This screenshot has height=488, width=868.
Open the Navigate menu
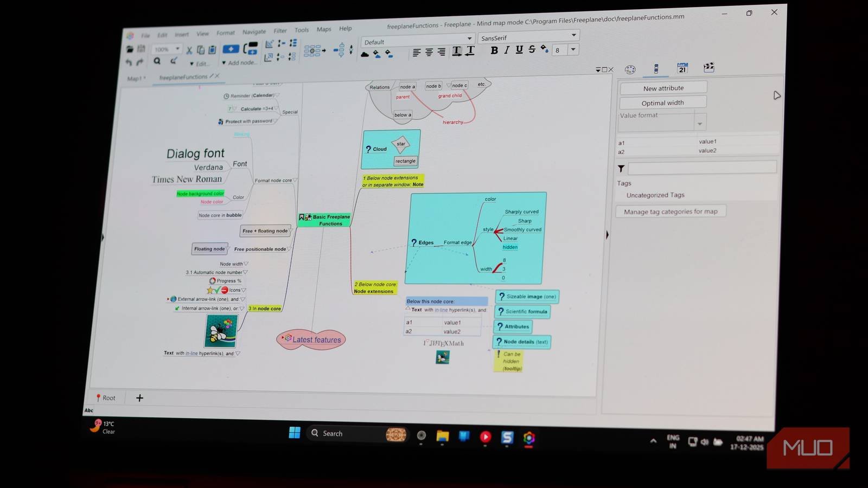[254, 32]
